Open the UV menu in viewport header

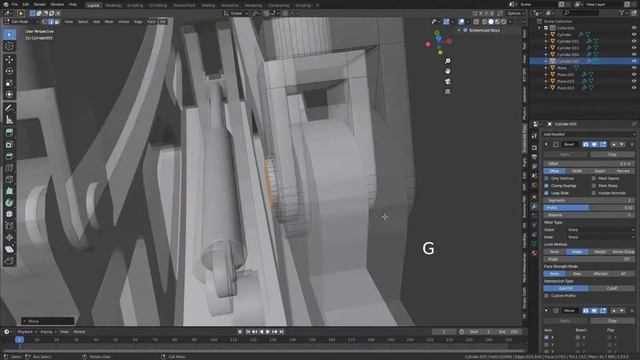click(163, 22)
